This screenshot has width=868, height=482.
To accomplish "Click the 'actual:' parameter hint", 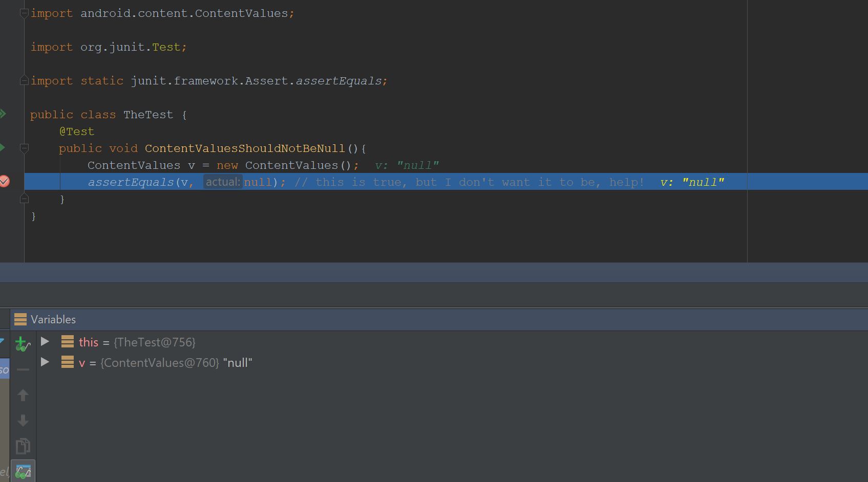I will pyautogui.click(x=223, y=182).
